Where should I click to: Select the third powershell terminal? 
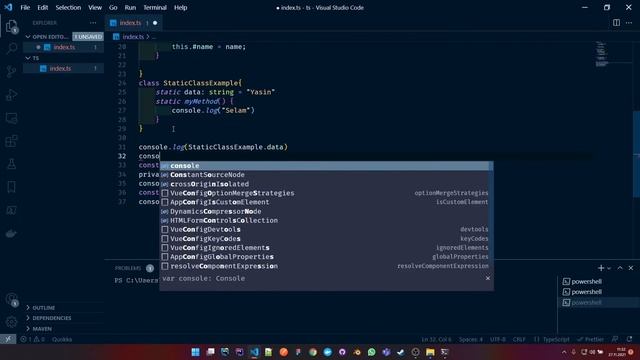click(x=586, y=302)
